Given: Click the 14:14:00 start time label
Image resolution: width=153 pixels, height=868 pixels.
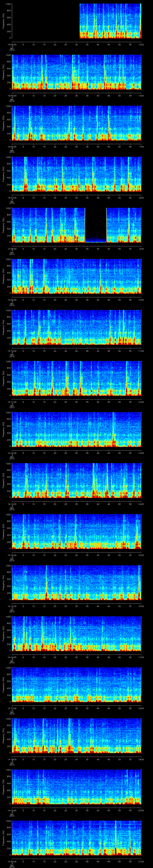Looking at the screenshot, I should pyautogui.click(x=12, y=555).
